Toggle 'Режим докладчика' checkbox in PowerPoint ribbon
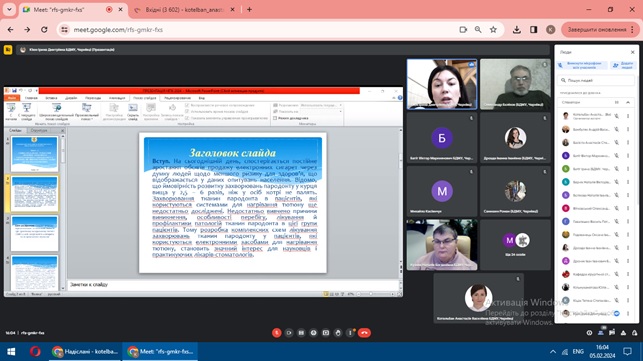The width and height of the screenshot is (643, 361). (x=275, y=118)
